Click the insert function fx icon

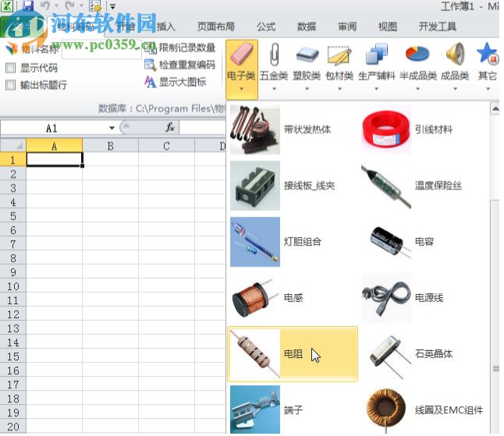(x=170, y=128)
